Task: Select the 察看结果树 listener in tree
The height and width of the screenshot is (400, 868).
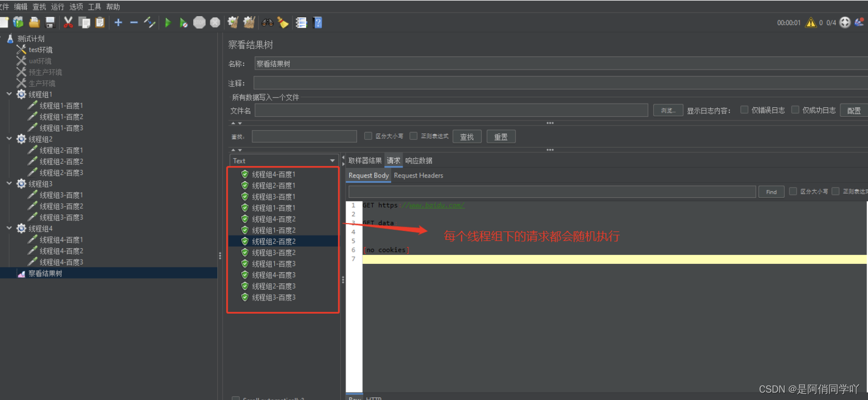Action: 45,273
